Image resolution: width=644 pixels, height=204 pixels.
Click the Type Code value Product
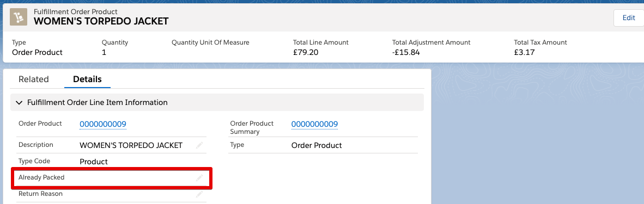(x=94, y=162)
